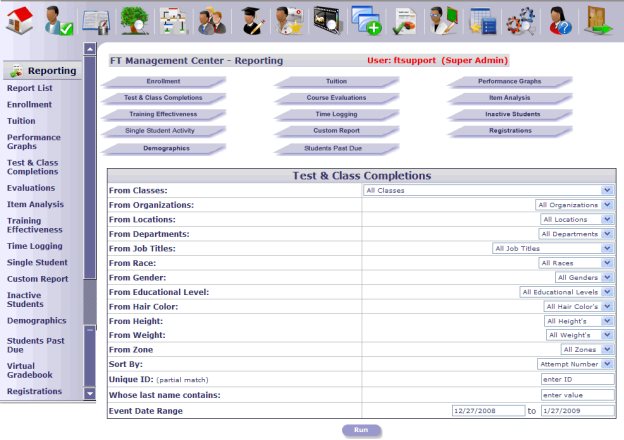
Task: Open the document with checkmark and pie chart icon
Action: click(x=404, y=21)
